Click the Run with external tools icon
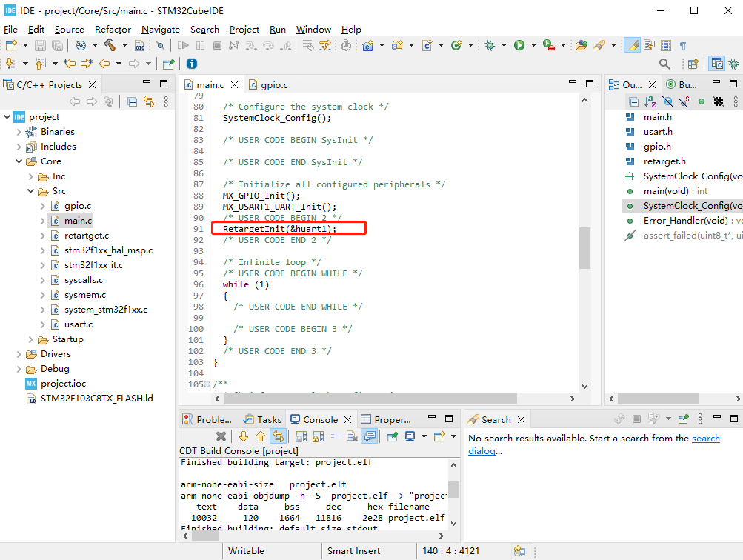 coord(549,45)
